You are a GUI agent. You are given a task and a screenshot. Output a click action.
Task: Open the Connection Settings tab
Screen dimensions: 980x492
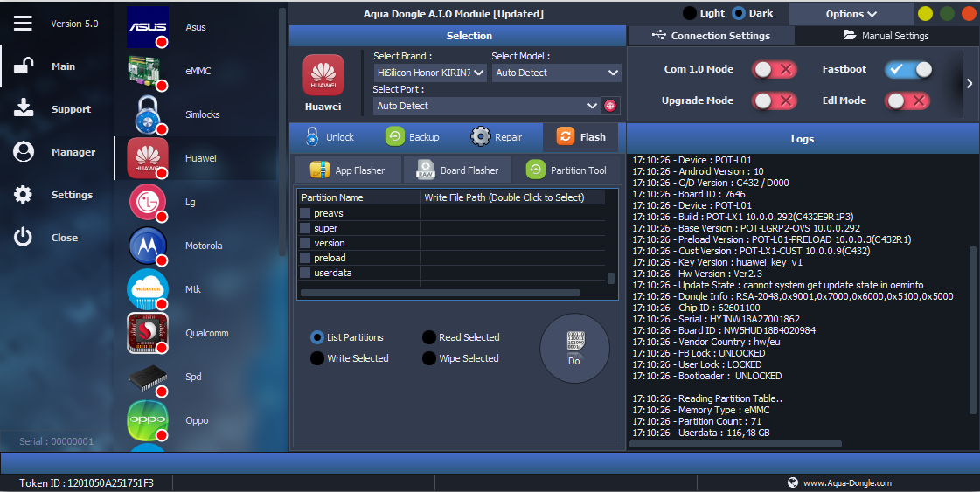[x=711, y=36]
